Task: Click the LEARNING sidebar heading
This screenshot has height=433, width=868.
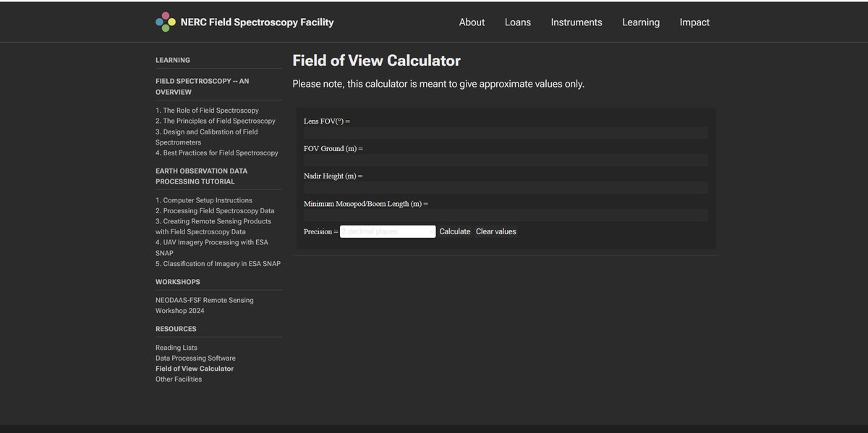Action: [173, 60]
